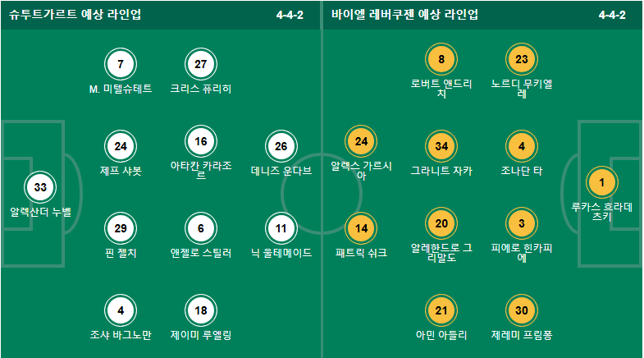Click the number 11 player badge
The image size is (644, 358).
[x=281, y=228]
